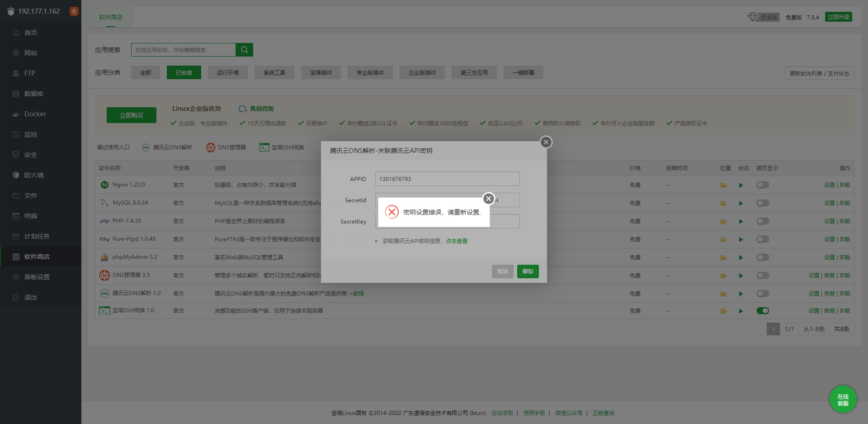Select the 宝塔插件 category tab
Screen dimensions: 868x424
point(321,72)
